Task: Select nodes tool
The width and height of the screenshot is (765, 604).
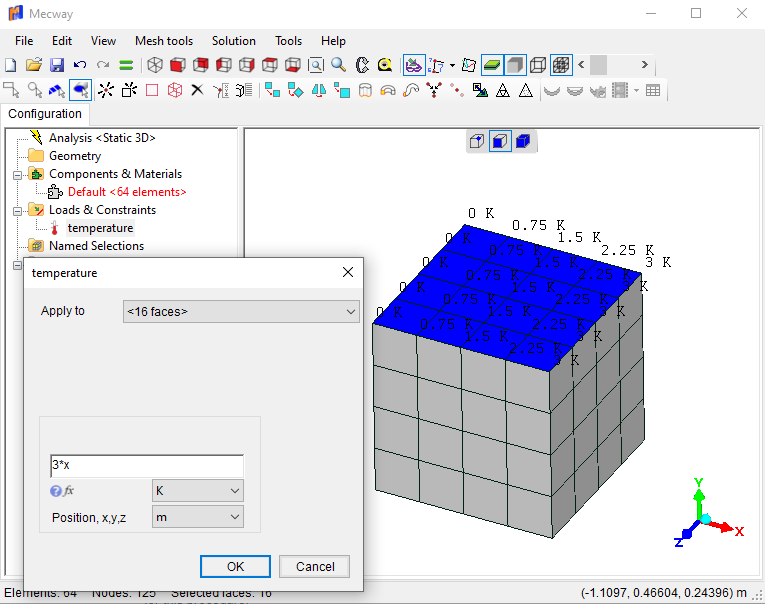Action: pyautogui.click(x=11, y=90)
